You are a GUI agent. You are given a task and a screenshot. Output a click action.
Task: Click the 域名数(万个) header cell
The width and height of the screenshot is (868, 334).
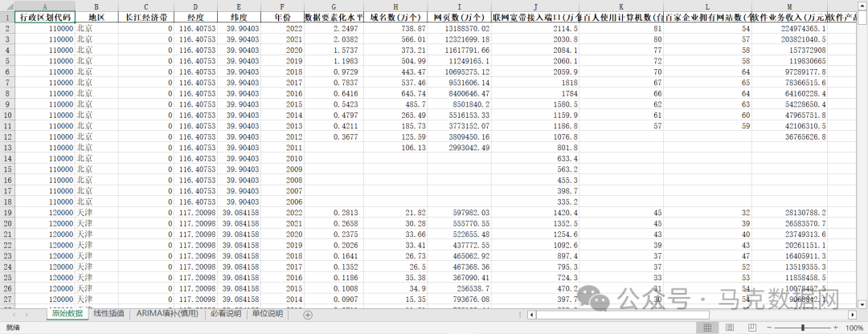pyautogui.click(x=395, y=18)
